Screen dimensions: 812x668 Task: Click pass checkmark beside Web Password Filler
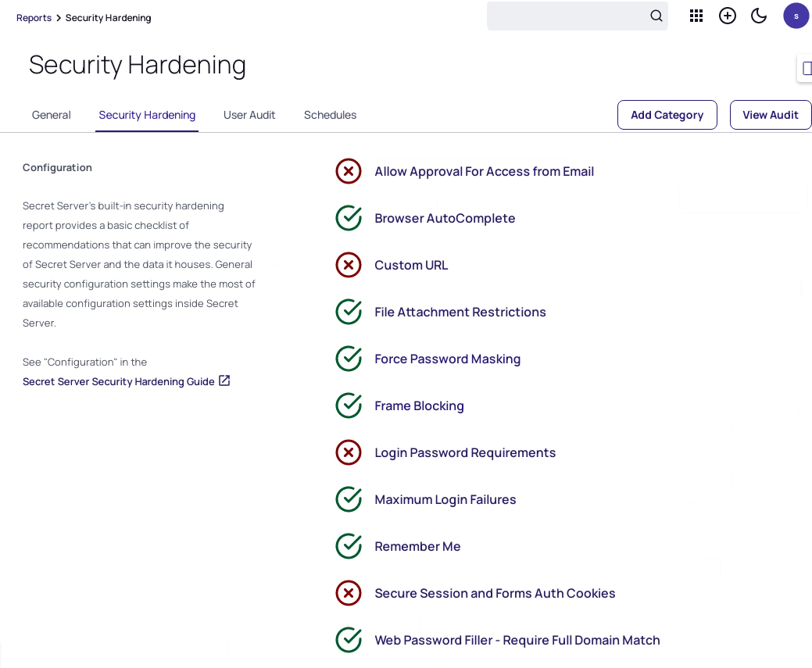tap(349, 640)
